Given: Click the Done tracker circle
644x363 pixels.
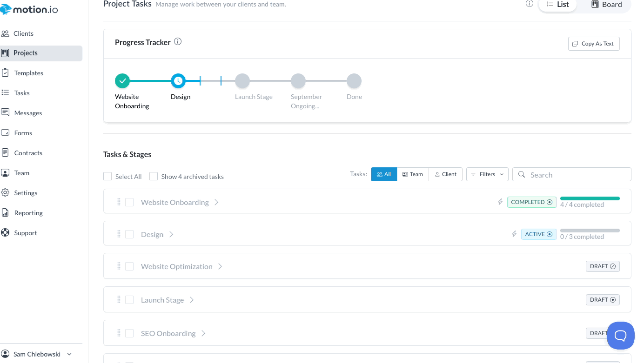Looking at the screenshot, I should coord(354,81).
